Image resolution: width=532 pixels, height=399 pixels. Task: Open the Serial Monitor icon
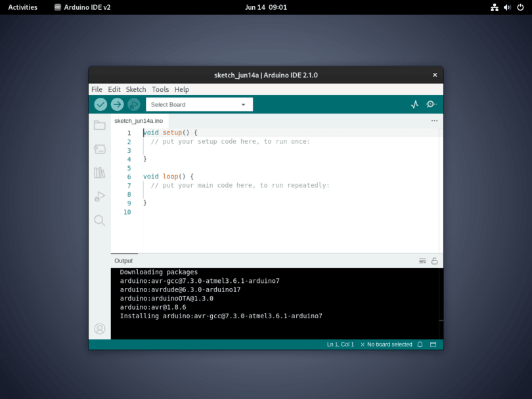(x=432, y=104)
